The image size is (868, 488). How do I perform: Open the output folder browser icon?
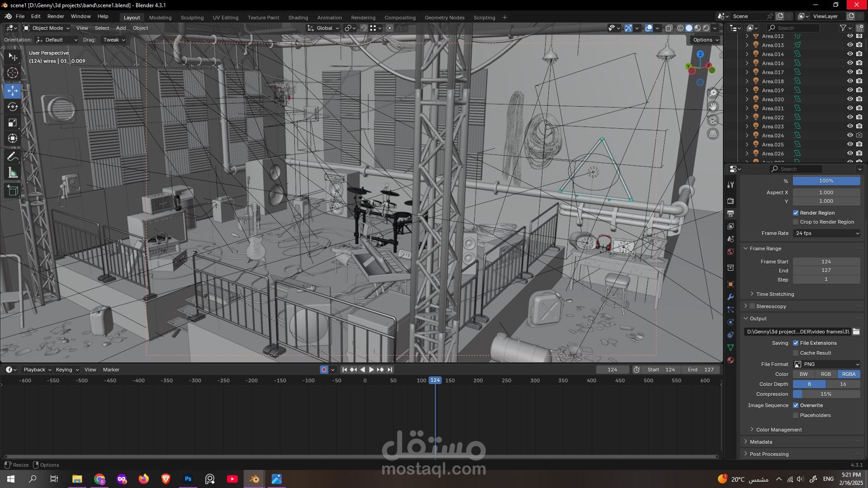point(856,332)
